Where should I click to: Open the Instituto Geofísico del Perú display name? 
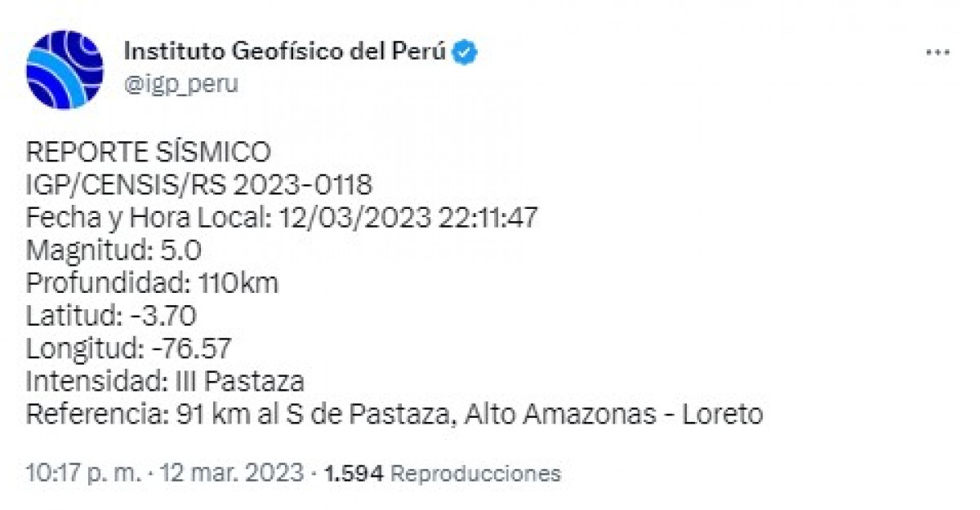tap(285, 51)
